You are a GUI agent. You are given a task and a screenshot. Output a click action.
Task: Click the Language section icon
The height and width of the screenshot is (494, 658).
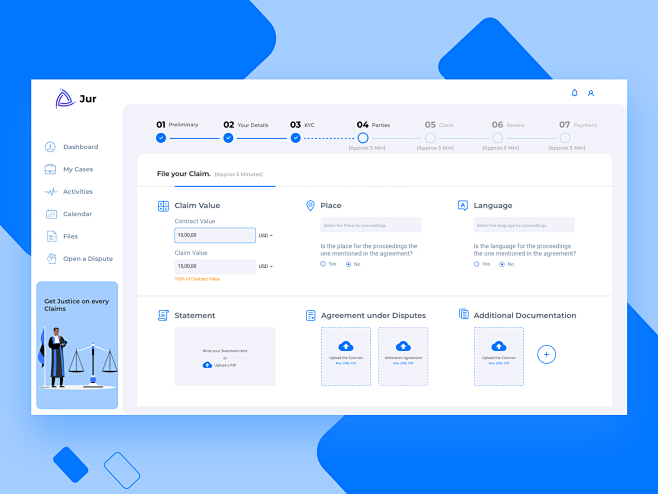coord(462,205)
